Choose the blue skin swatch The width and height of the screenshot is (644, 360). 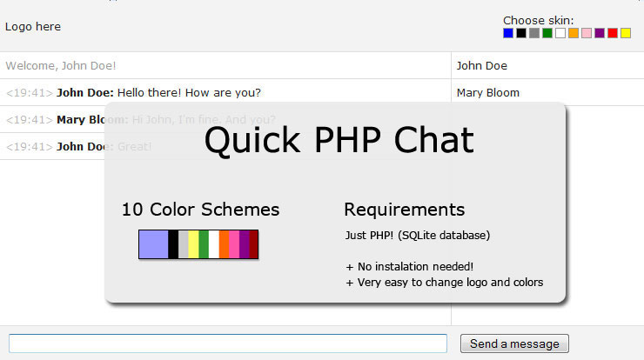click(x=508, y=33)
